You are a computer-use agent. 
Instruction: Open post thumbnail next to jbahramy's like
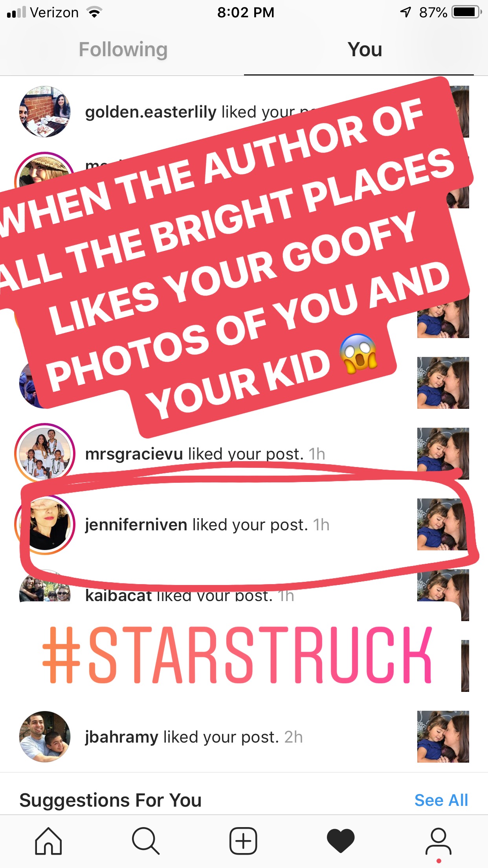(443, 737)
